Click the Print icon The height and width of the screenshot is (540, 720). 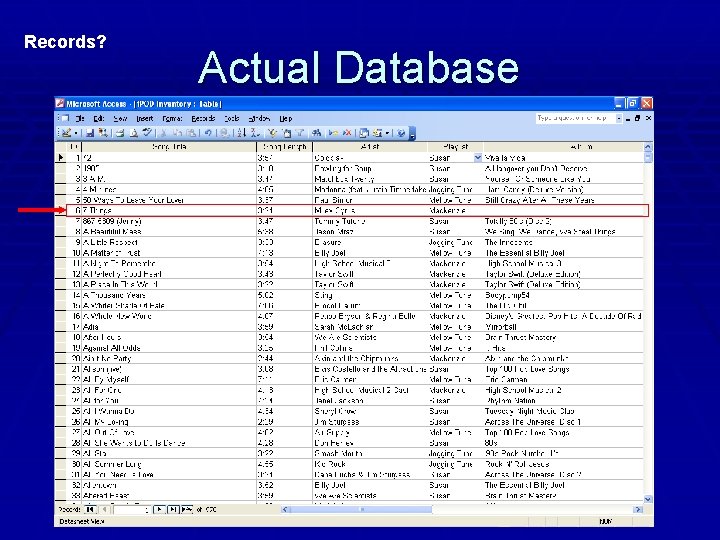coord(120,133)
